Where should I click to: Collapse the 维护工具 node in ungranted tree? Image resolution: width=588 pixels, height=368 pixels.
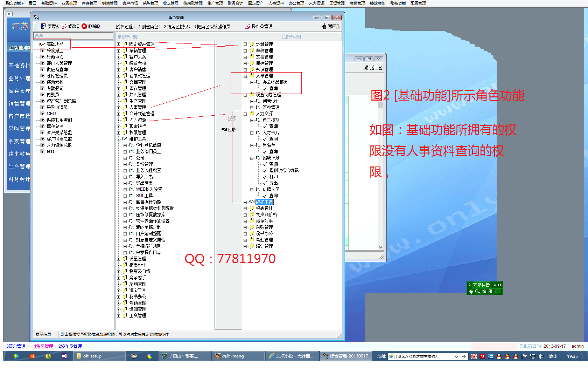(119, 139)
